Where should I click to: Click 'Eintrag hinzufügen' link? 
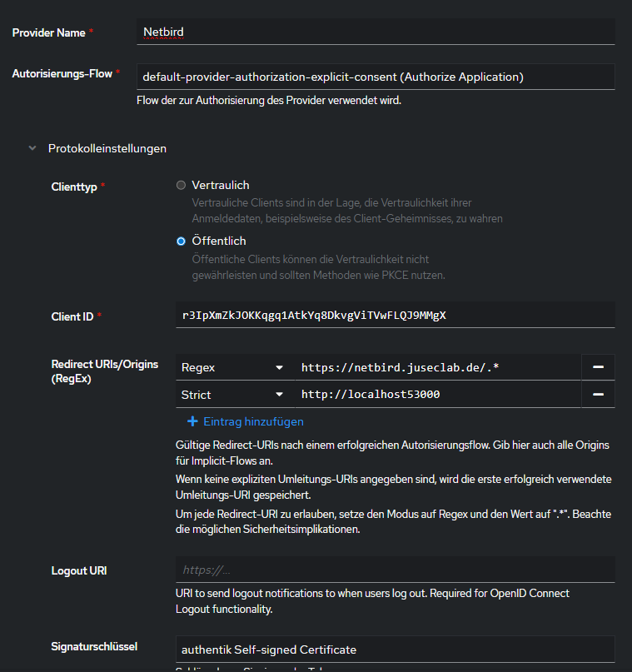pos(253,422)
